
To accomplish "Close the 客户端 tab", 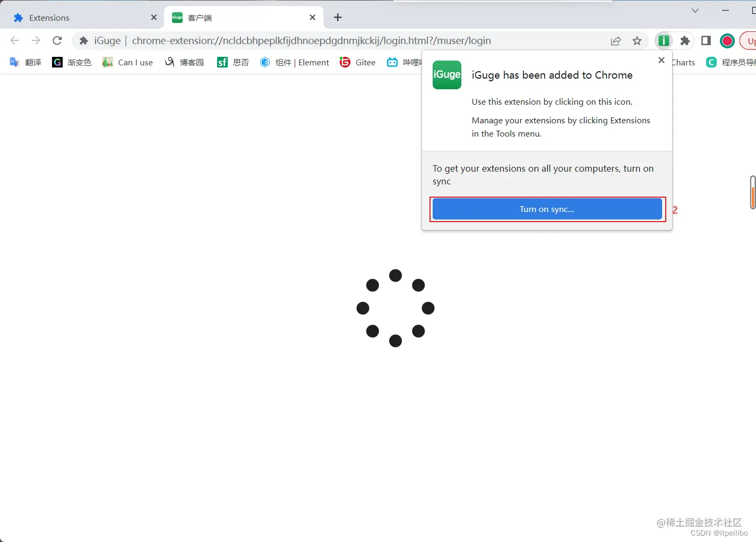I will [x=313, y=18].
